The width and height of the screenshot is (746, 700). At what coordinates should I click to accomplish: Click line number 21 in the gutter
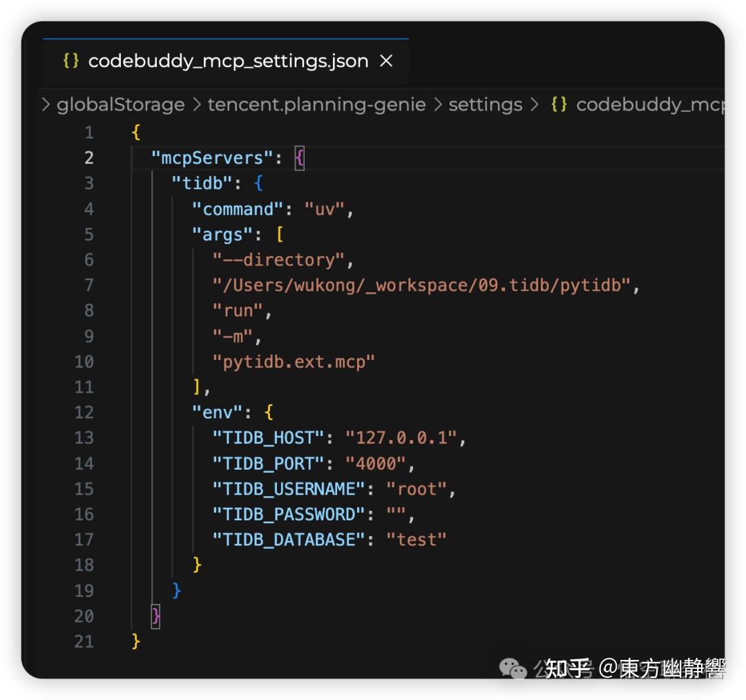click(x=84, y=641)
